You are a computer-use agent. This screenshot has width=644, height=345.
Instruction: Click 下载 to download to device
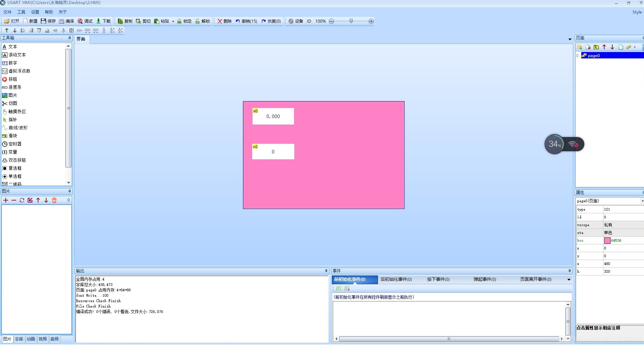pos(104,21)
